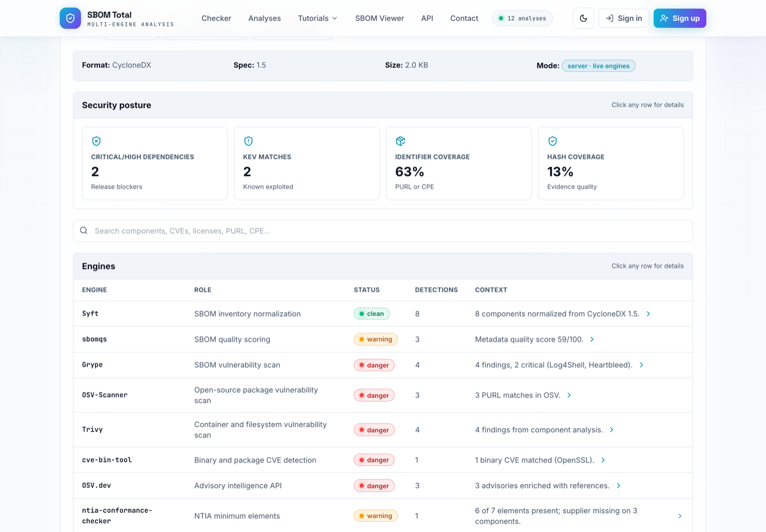Select the cve-bin-tool engine name
This screenshot has width=766, height=532.
[107, 460]
